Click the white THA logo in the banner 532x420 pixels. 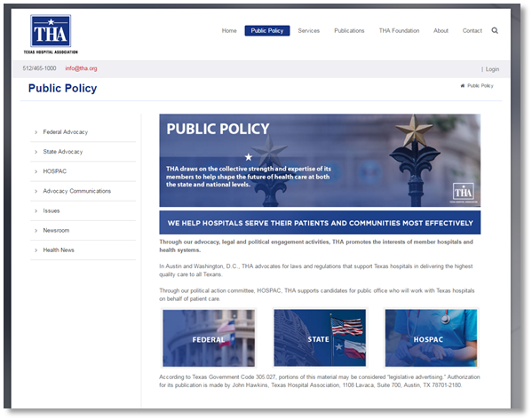pos(463,193)
